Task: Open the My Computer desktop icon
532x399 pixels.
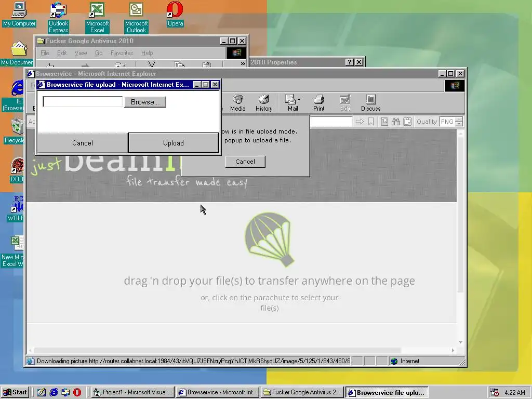Action: tap(19, 14)
